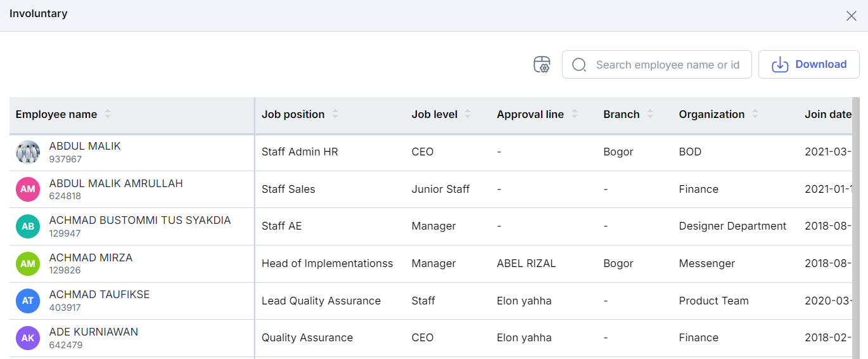Click the green AM avatar for ACHMAD MIRZA
This screenshot has width=868, height=359.
[x=28, y=263]
